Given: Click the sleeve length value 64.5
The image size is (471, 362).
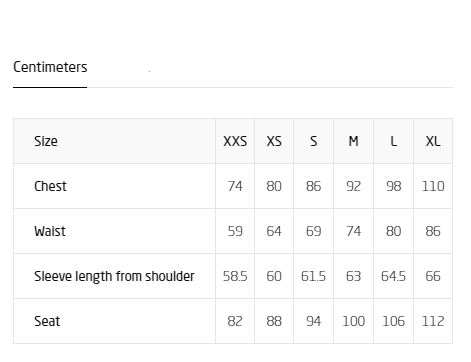Looking at the screenshot, I should pyautogui.click(x=393, y=276).
